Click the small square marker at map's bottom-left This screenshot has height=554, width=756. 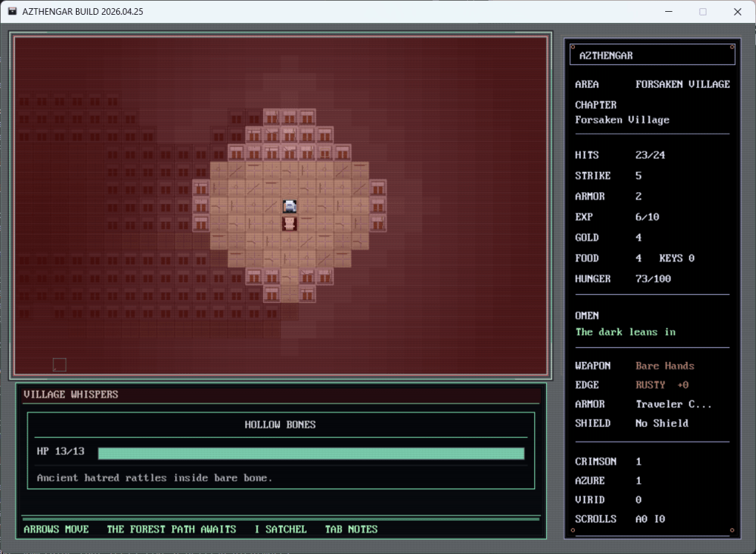(x=60, y=364)
